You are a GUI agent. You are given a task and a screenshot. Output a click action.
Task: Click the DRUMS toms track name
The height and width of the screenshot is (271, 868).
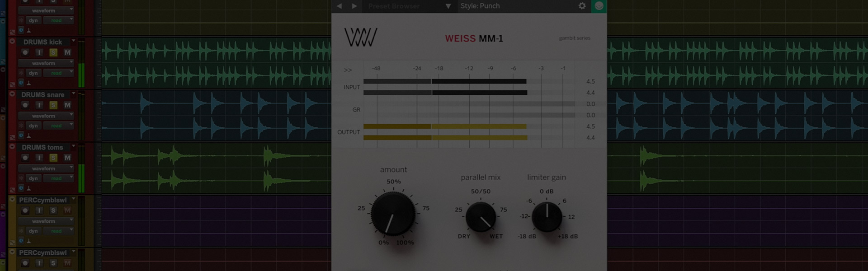[x=42, y=148]
